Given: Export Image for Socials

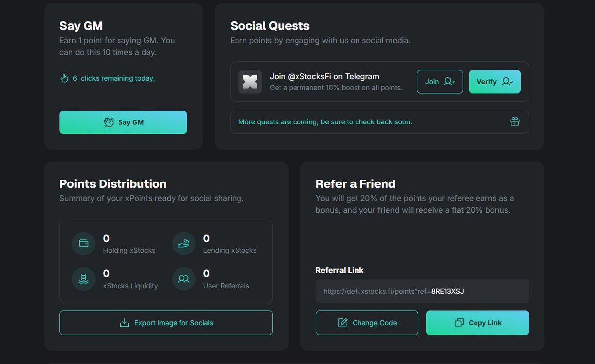Looking at the screenshot, I should point(166,323).
